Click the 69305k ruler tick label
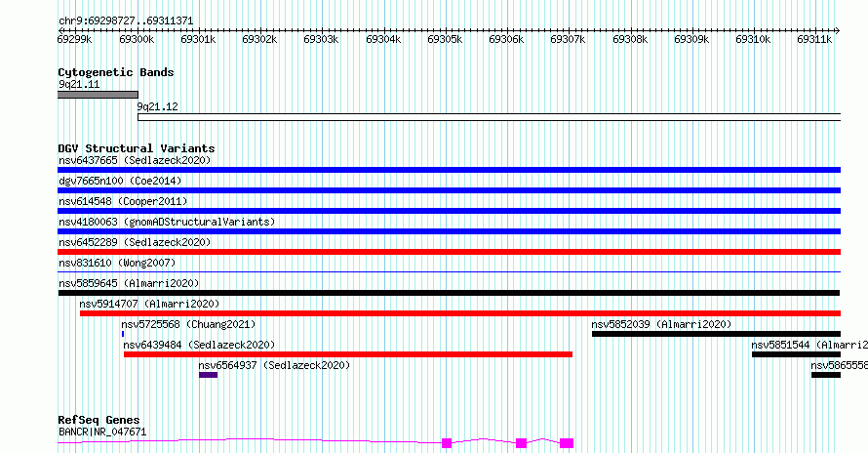The height and width of the screenshot is (453, 868). pyautogui.click(x=445, y=39)
